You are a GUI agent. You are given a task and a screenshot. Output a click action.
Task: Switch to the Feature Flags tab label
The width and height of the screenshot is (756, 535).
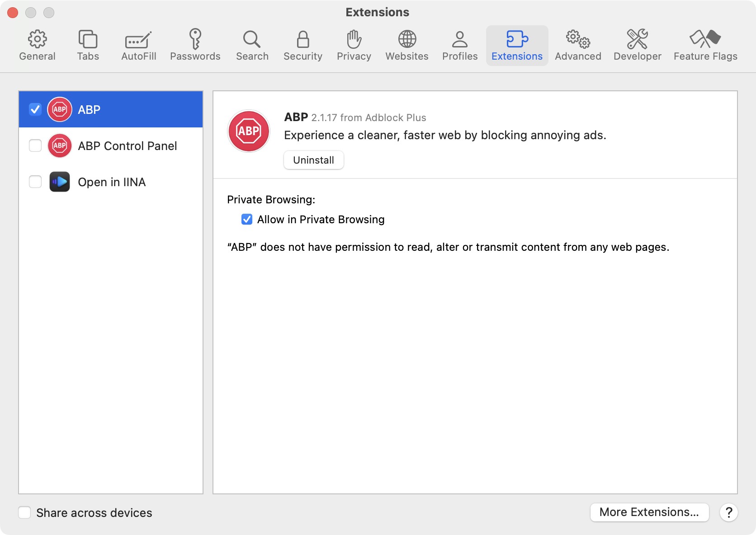click(705, 56)
